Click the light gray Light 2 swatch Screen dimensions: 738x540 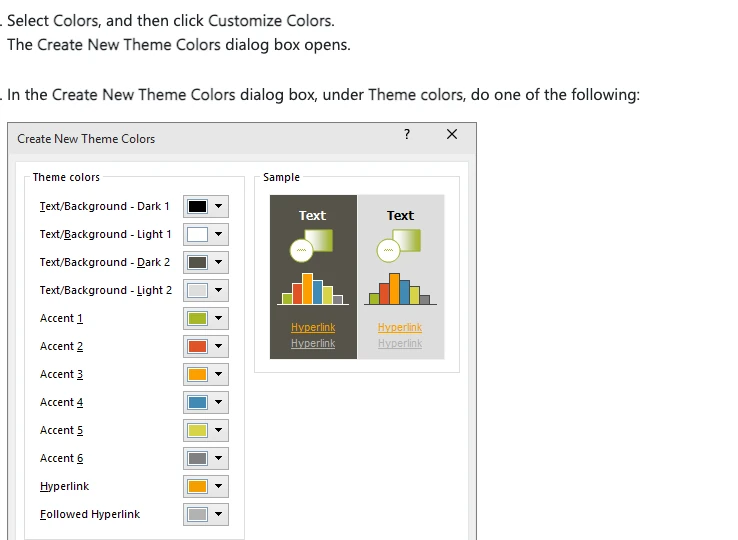coord(197,290)
